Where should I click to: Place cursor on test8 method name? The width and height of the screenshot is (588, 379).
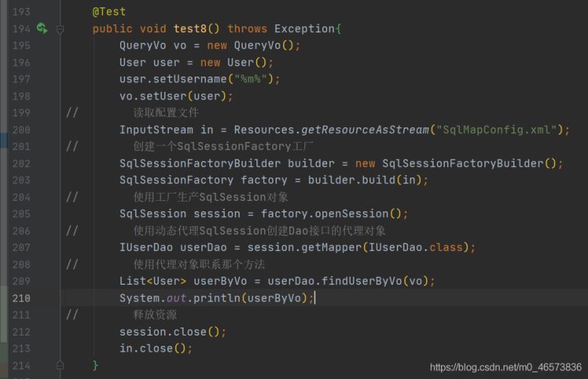click(x=190, y=29)
